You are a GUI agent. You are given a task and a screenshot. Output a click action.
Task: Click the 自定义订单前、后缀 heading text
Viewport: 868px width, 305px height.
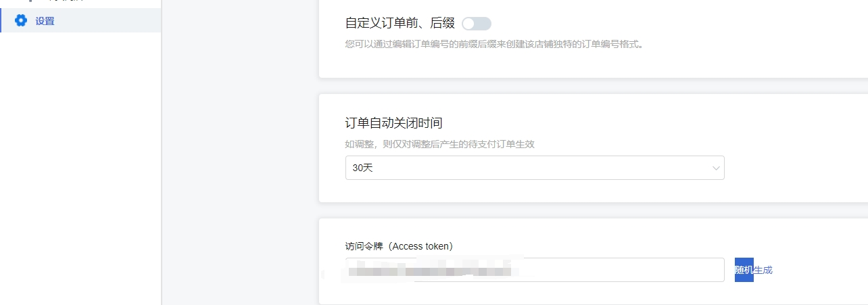coord(400,23)
